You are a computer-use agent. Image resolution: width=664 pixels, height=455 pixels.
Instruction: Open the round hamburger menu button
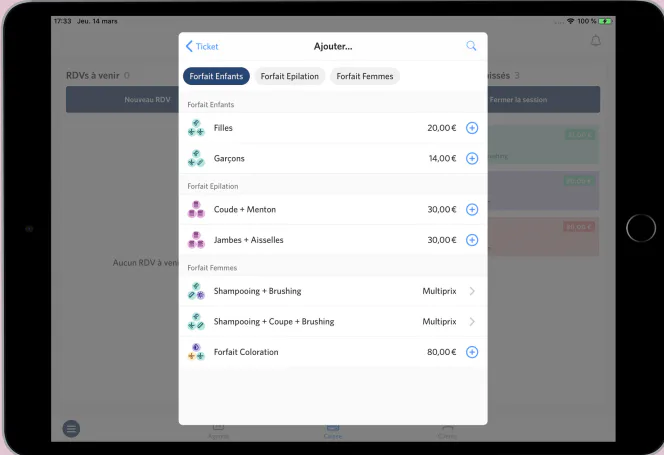(71, 429)
